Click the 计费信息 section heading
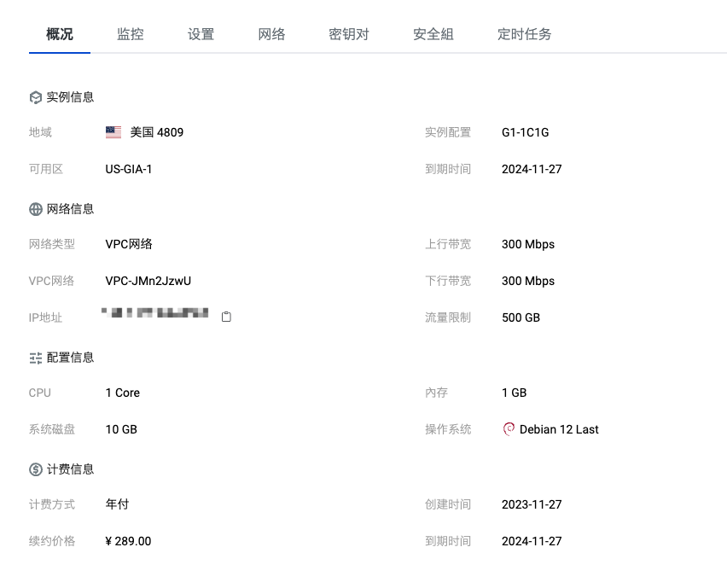 [70, 469]
